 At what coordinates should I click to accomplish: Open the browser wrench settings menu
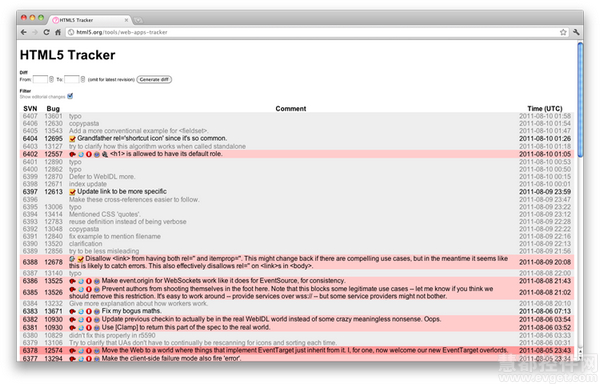pos(576,33)
